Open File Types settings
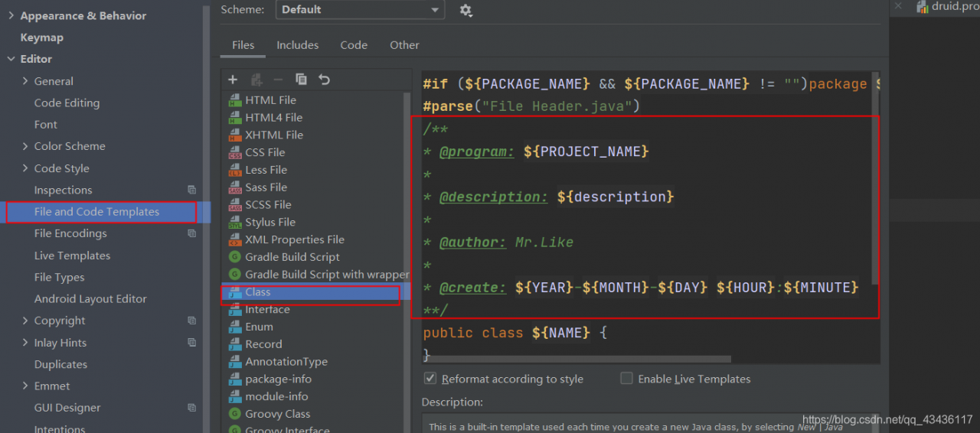Screen dimensions: 980x433 pyautogui.click(x=59, y=277)
